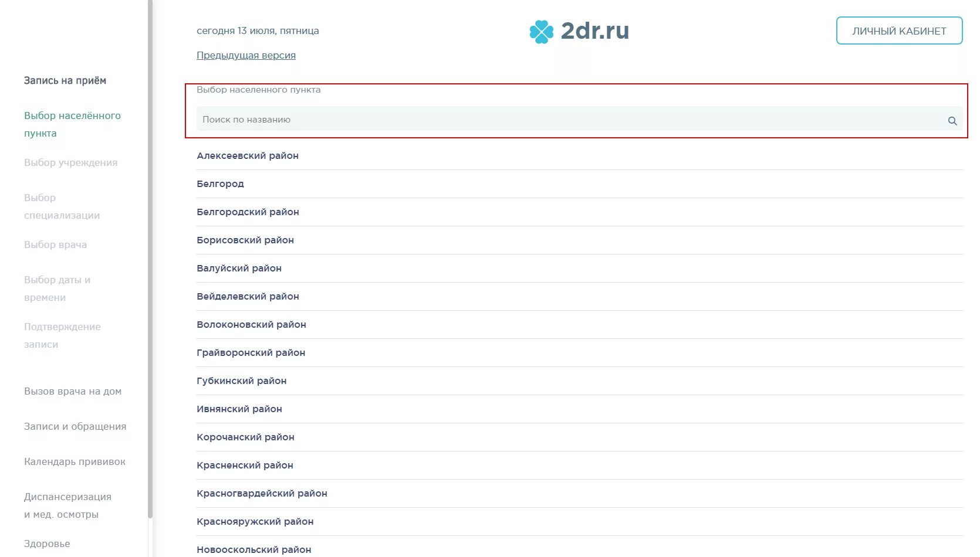This screenshot has width=980, height=557.
Task: Go to Выбор даты и времени step
Action: pos(57,288)
